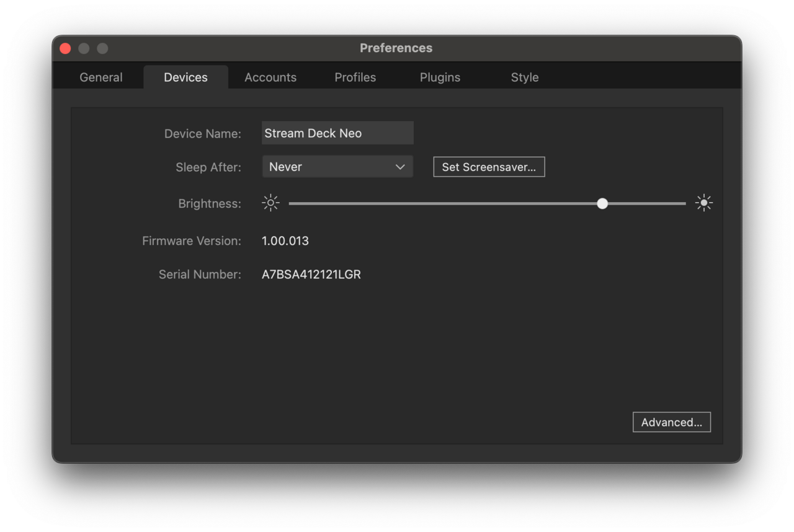Click the Device Name label
This screenshot has height=532, width=794.
[203, 133]
